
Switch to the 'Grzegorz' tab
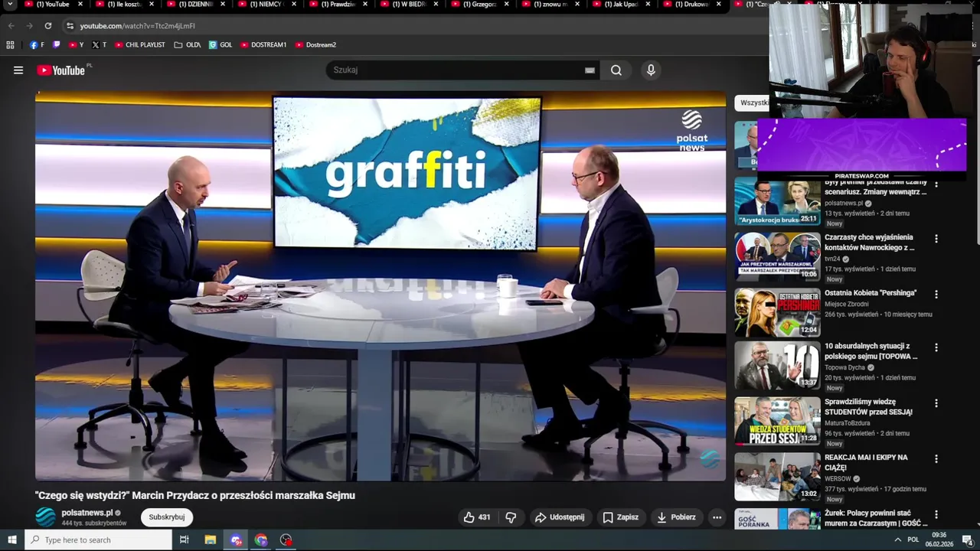click(479, 5)
